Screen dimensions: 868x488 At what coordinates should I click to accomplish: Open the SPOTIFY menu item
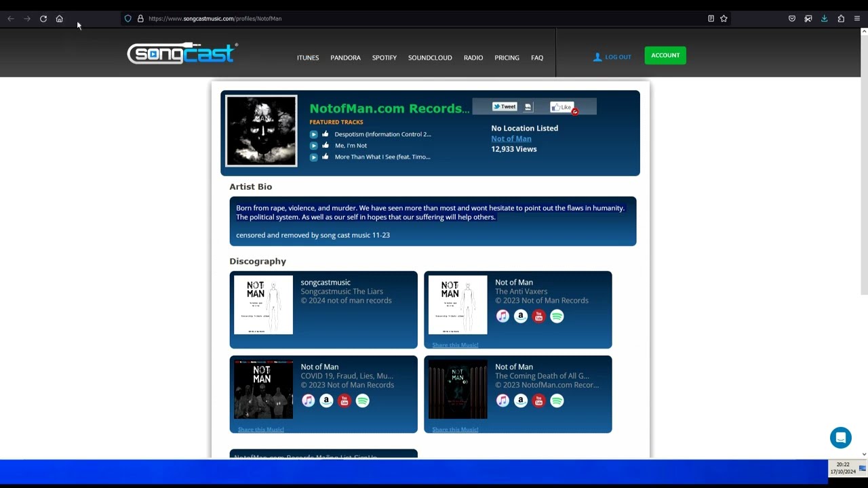pos(384,58)
